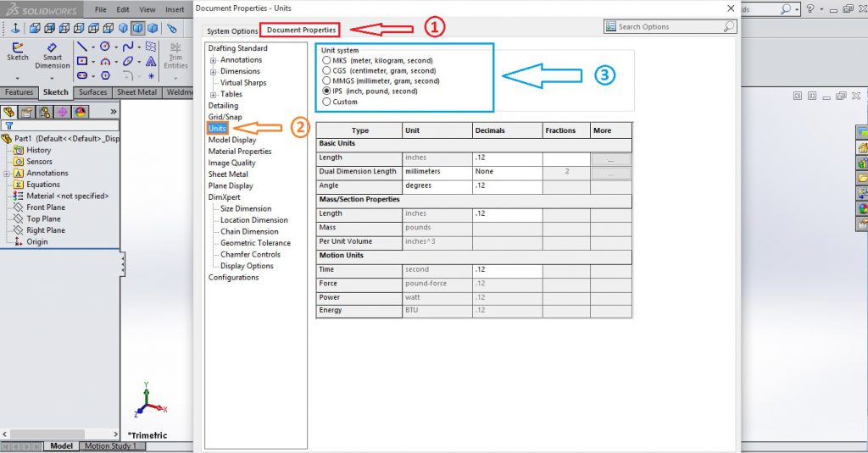
Task: Open the Line tool dropdown arrow
Action: (x=93, y=47)
